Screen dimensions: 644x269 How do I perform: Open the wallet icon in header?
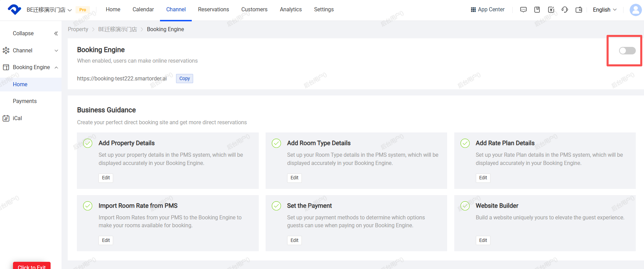[x=579, y=10]
